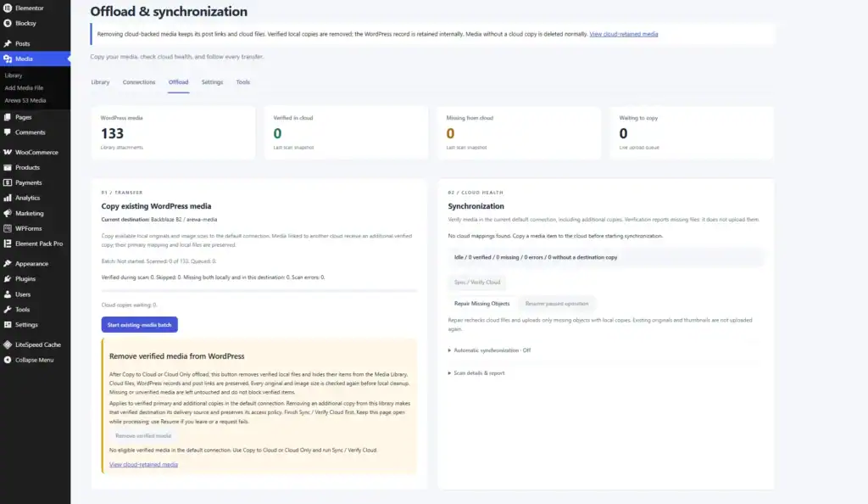Click 'Remove verified media from WordPress' heading
The image size is (868, 504).
pos(176,356)
